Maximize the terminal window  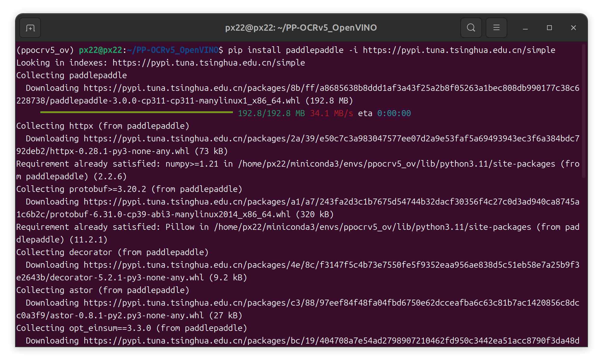pos(549,28)
